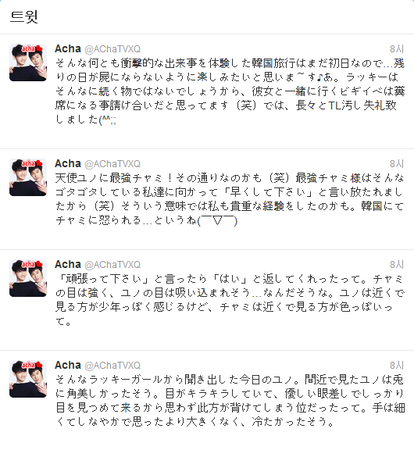Click Acha display name on second tweet
The image size is (414, 450).
(x=68, y=164)
